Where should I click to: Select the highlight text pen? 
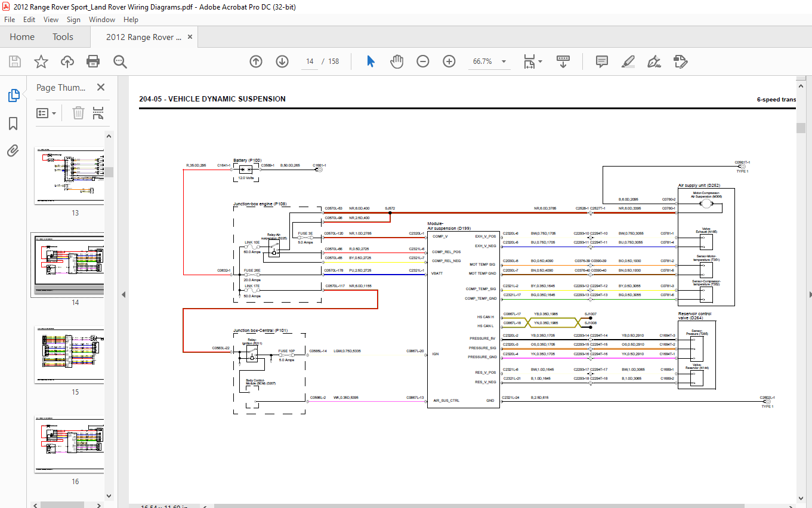(628, 61)
